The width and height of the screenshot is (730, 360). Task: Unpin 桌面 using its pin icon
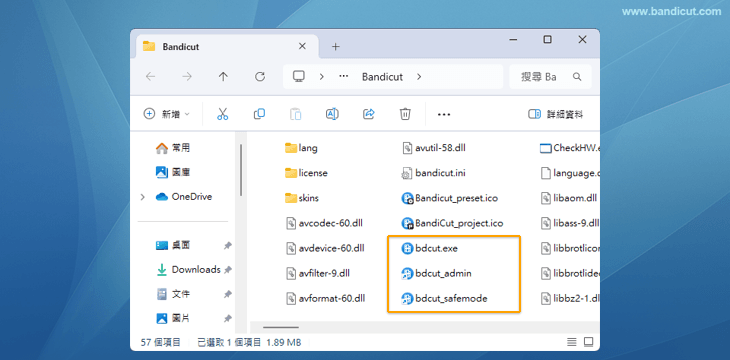(x=227, y=245)
